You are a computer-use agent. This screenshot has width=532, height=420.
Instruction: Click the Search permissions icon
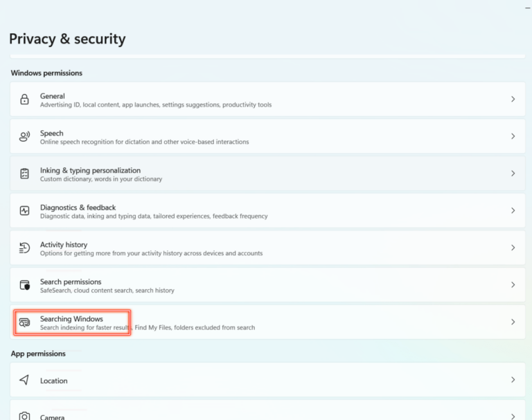[25, 285]
